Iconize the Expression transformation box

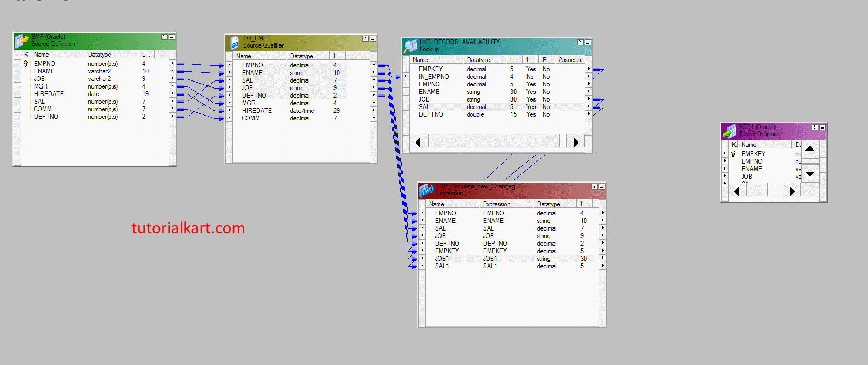tap(602, 186)
